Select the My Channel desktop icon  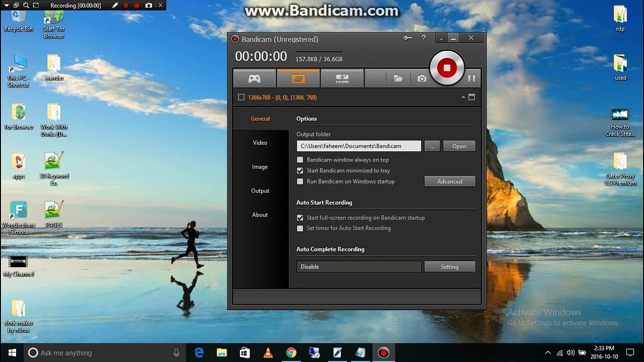(x=19, y=266)
